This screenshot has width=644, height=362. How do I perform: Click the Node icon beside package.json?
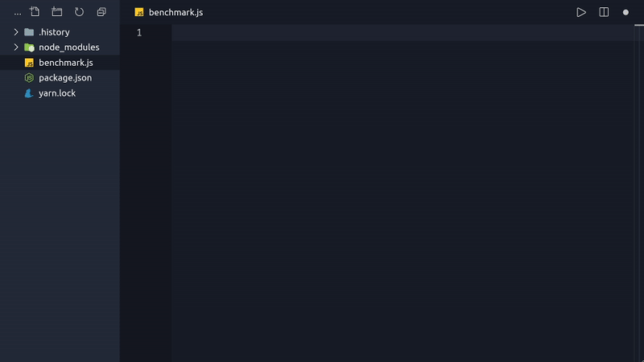(29, 77)
